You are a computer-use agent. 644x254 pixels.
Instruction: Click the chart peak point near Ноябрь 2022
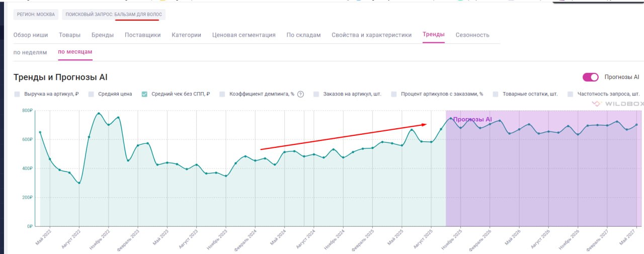[x=99, y=113]
